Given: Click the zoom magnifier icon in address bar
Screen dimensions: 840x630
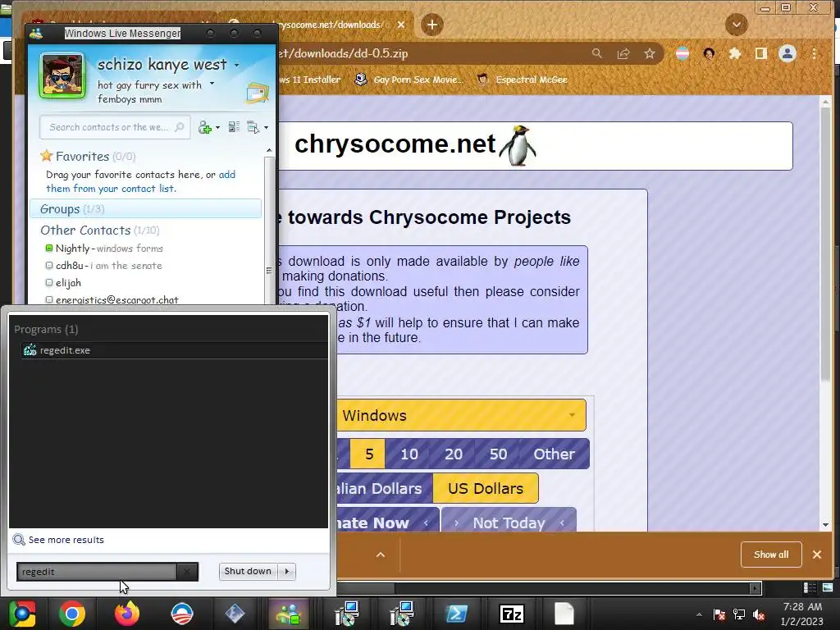Looking at the screenshot, I should (597, 53).
